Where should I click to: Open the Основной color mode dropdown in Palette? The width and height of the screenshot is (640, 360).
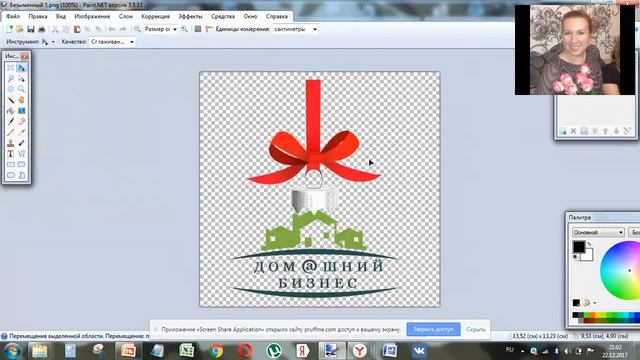[598, 232]
